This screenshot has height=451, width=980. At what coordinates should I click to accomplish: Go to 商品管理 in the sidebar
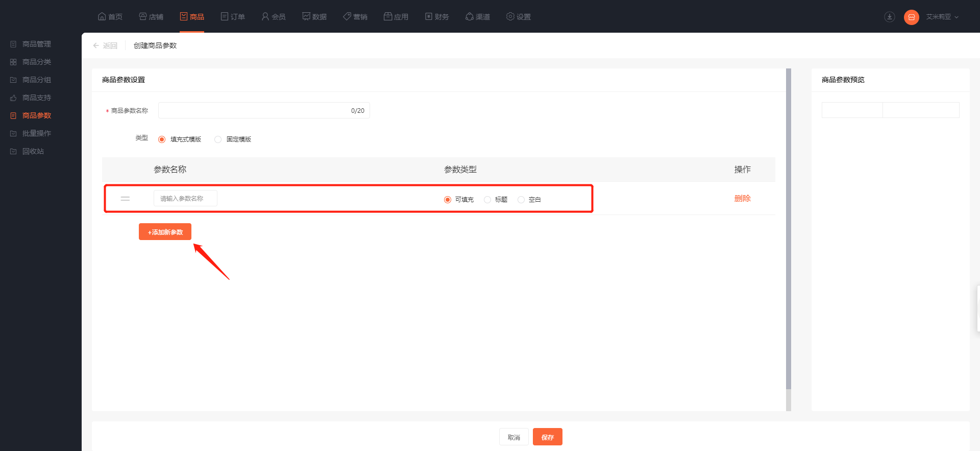point(37,44)
